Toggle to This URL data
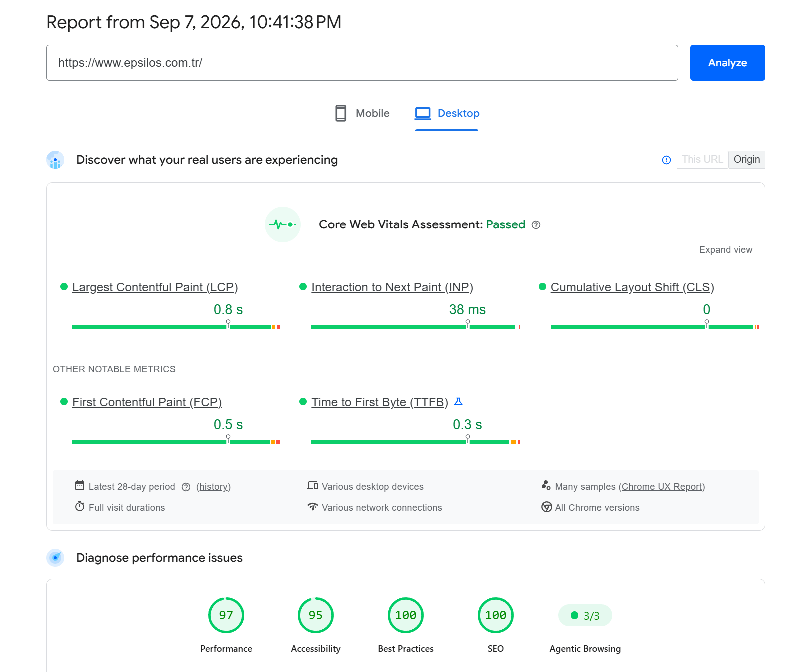The height and width of the screenshot is (672, 794). tap(702, 159)
